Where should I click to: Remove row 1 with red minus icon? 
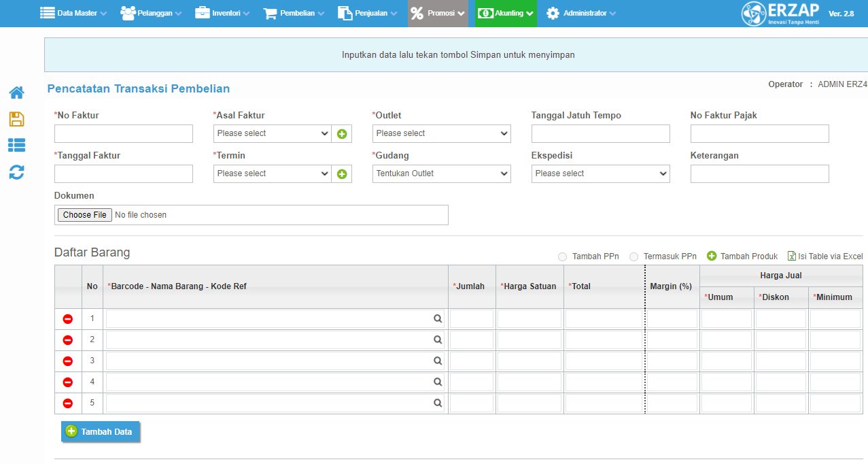point(68,319)
